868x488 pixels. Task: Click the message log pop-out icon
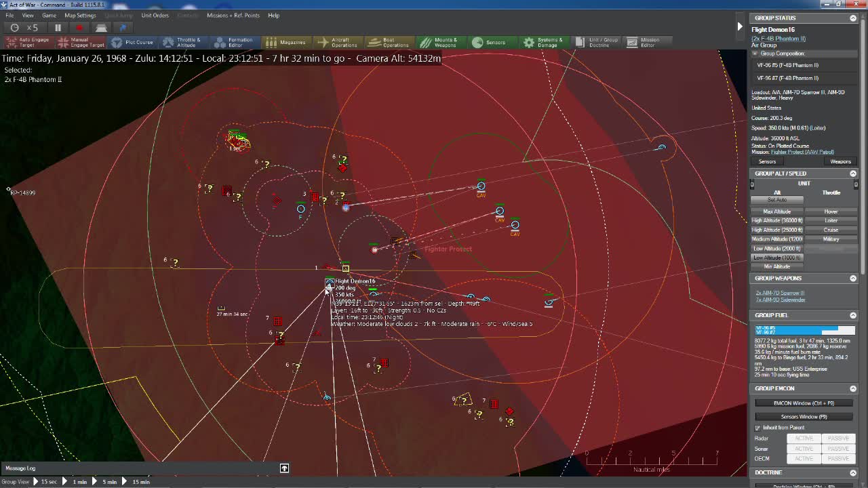[284, 468]
